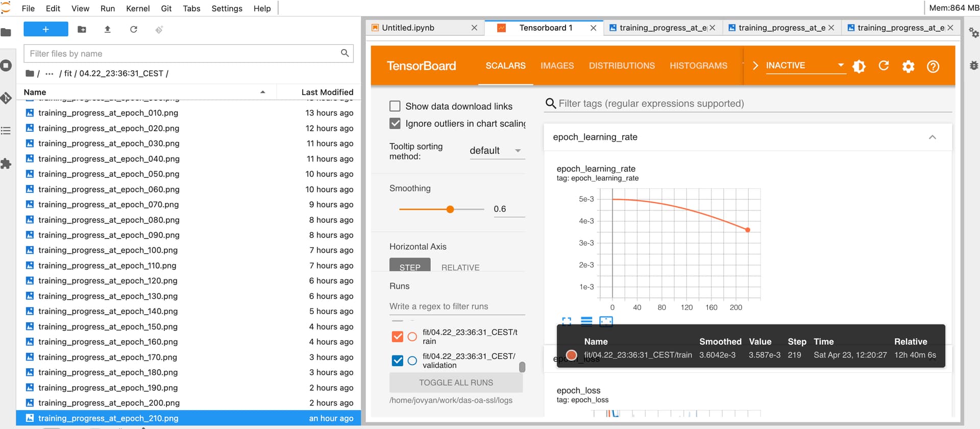Select training_progress_at_epoch_200.png in file list

coord(189,403)
